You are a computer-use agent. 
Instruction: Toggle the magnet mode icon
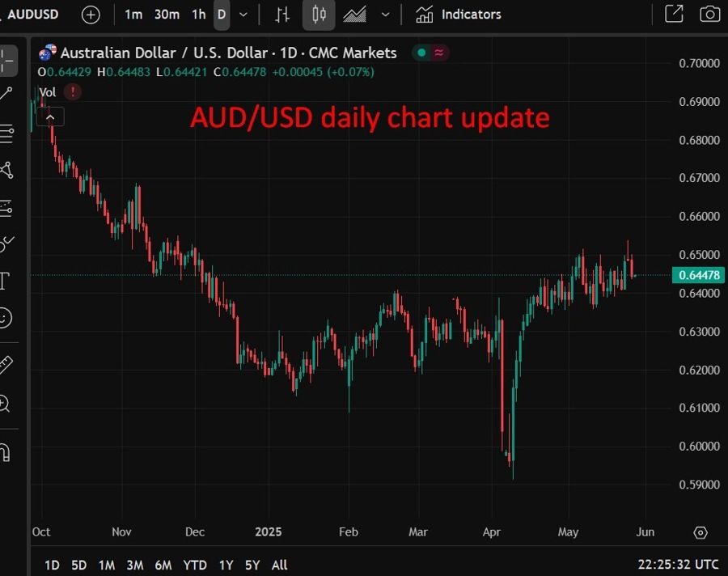tap(5, 452)
